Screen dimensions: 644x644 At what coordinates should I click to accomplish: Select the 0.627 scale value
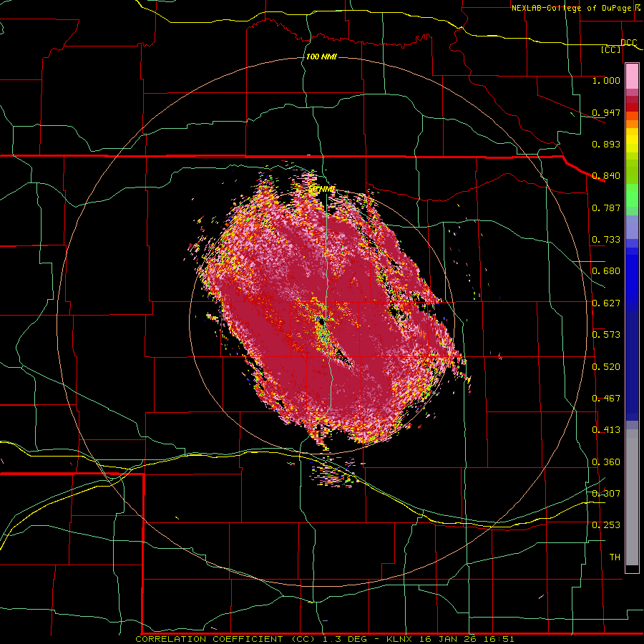tap(606, 303)
